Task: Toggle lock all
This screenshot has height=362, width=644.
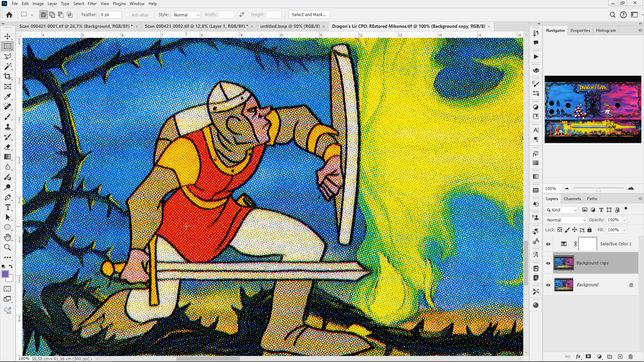Action: pos(589,230)
